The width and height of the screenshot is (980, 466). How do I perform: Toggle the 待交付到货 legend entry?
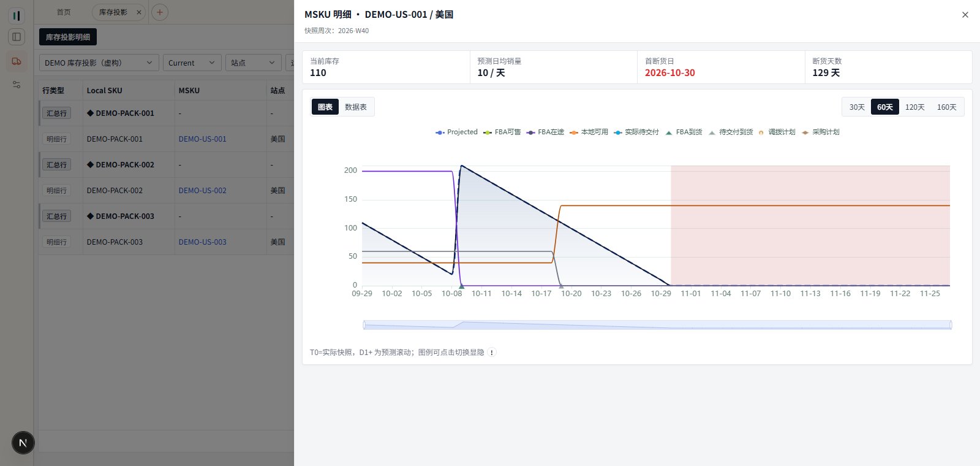point(731,132)
